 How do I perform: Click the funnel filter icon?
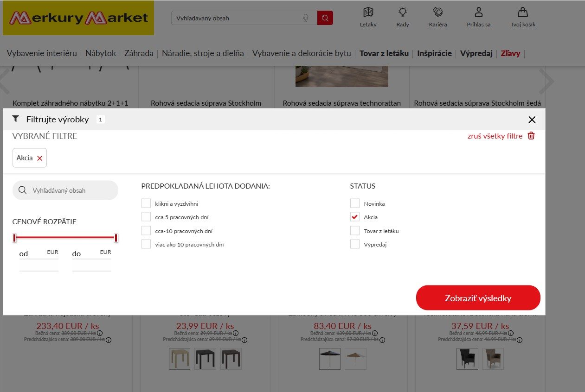16,119
